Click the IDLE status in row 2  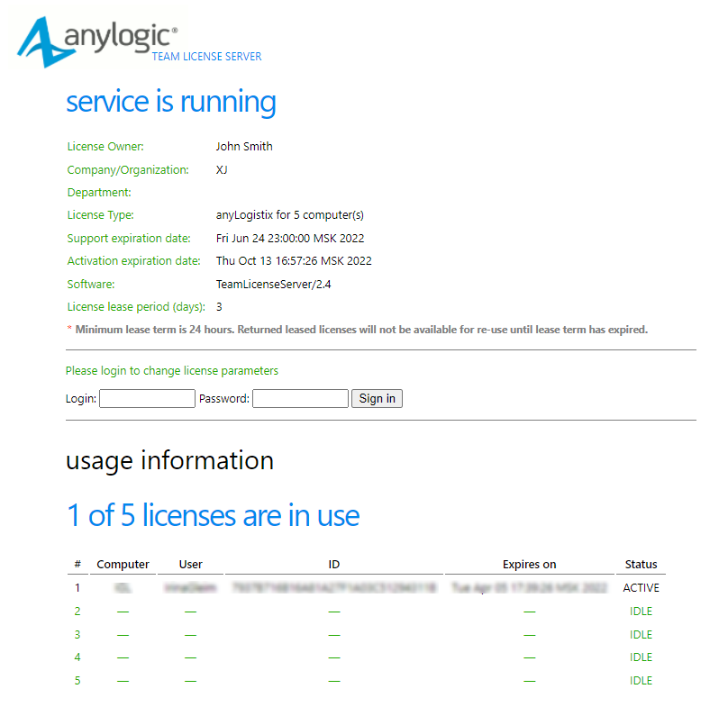pyautogui.click(x=642, y=612)
